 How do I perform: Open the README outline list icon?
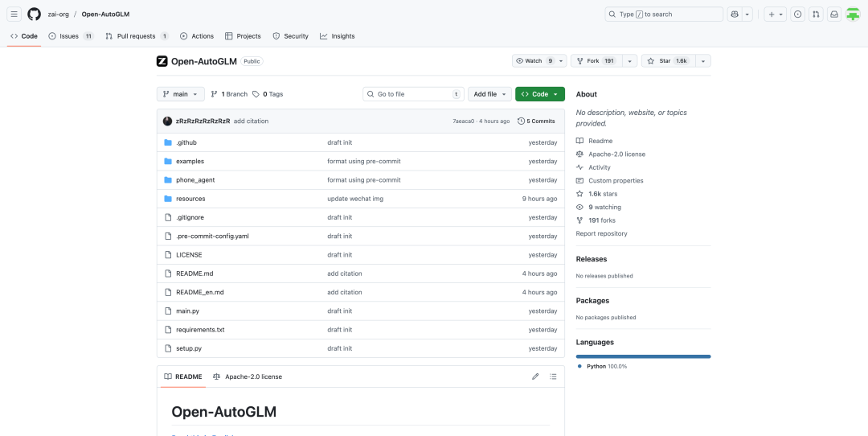[553, 376]
